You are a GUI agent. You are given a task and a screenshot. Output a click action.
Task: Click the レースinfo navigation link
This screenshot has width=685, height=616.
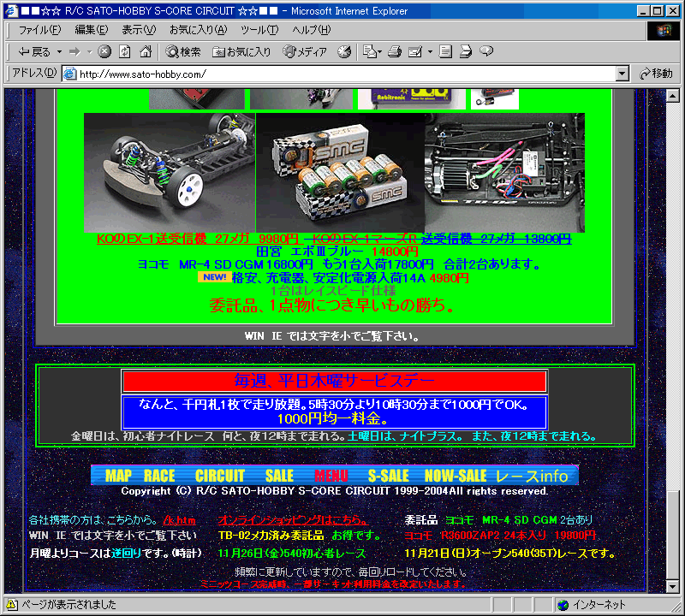[532, 476]
